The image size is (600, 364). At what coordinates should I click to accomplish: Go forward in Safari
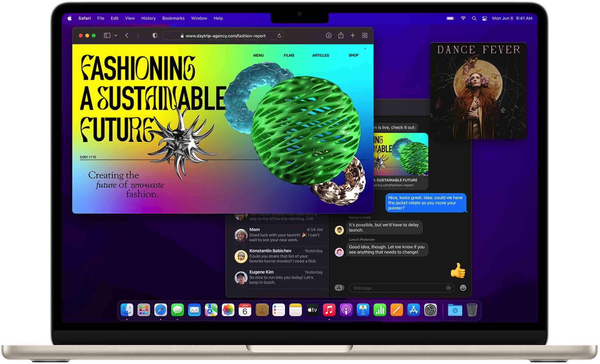[x=138, y=36]
